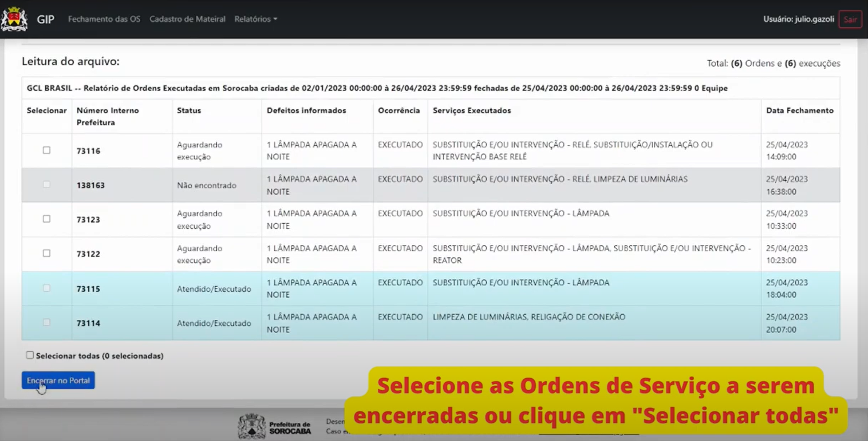Click the Sair logout button
The width and height of the screenshot is (868, 444).
pos(850,19)
